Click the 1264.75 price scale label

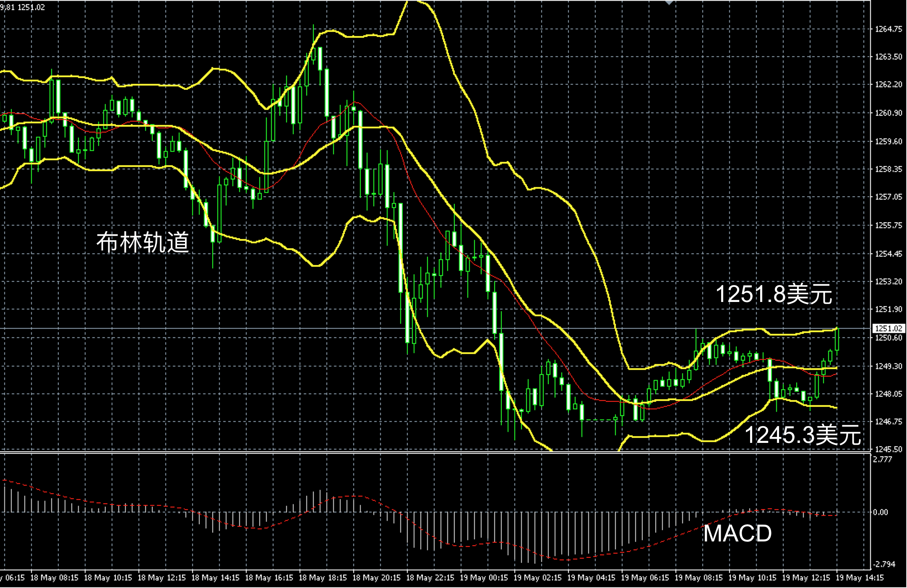click(888, 29)
